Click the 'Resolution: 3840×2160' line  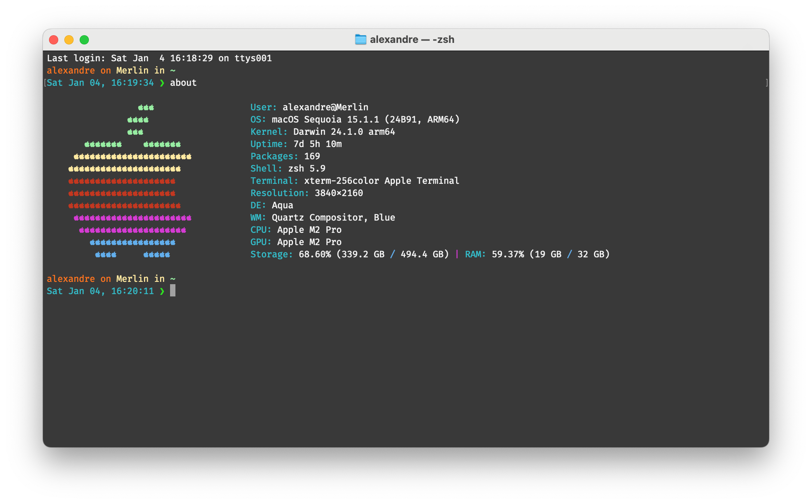pyautogui.click(x=306, y=193)
